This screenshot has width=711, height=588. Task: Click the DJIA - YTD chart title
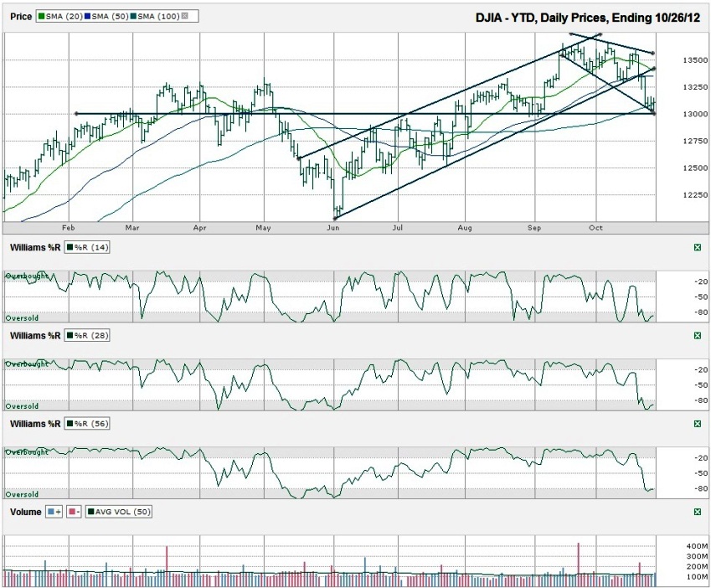coord(587,18)
